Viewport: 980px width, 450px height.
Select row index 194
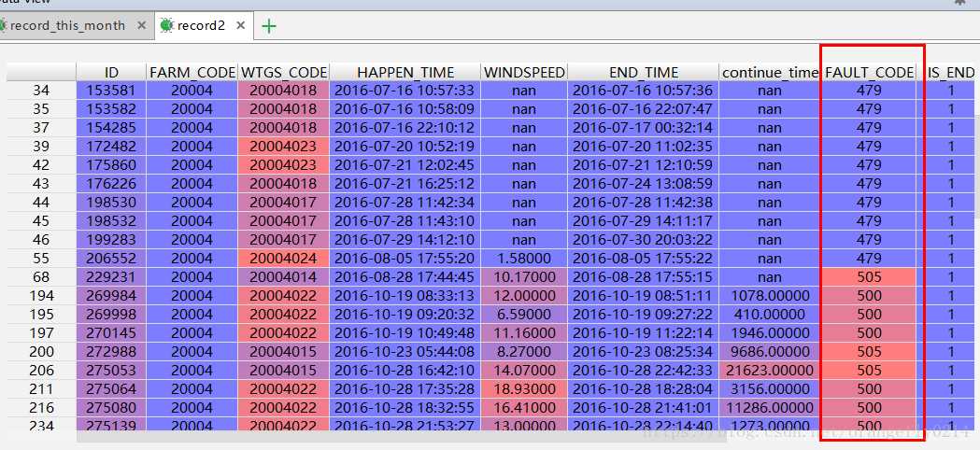pyautogui.click(x=41, y=296)
